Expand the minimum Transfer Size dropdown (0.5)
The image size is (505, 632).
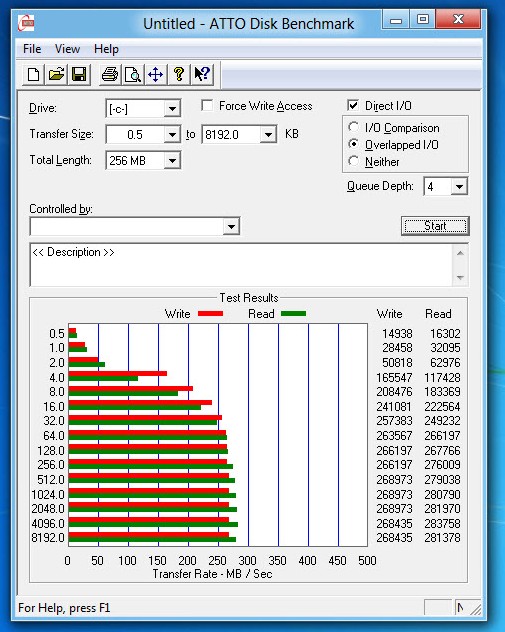point(172,134)
